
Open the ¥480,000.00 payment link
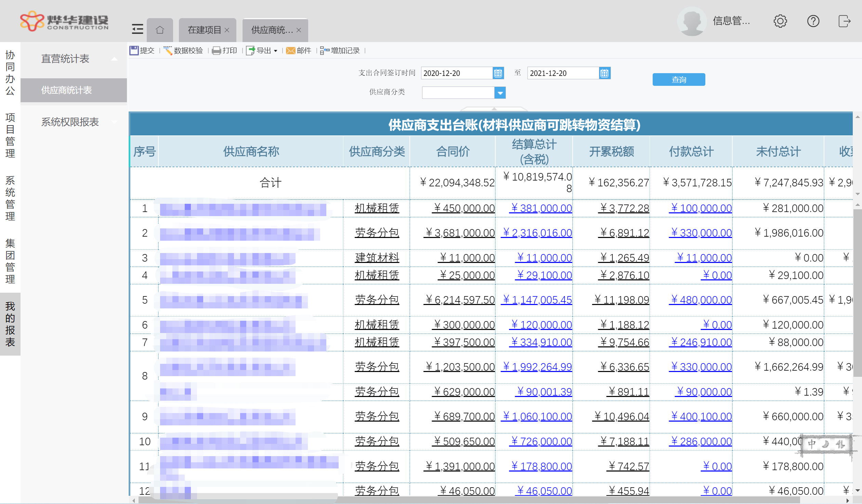(701, 300)
